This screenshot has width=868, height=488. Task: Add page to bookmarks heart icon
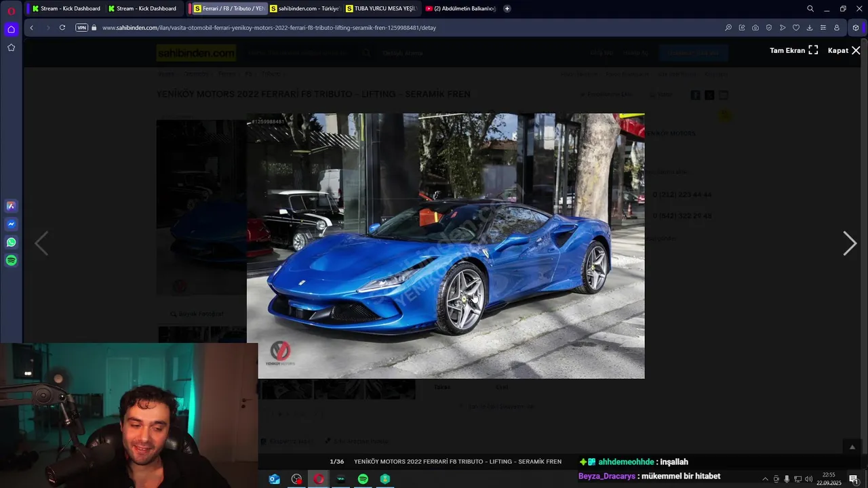pyautogui.click(x=796, y=28)
